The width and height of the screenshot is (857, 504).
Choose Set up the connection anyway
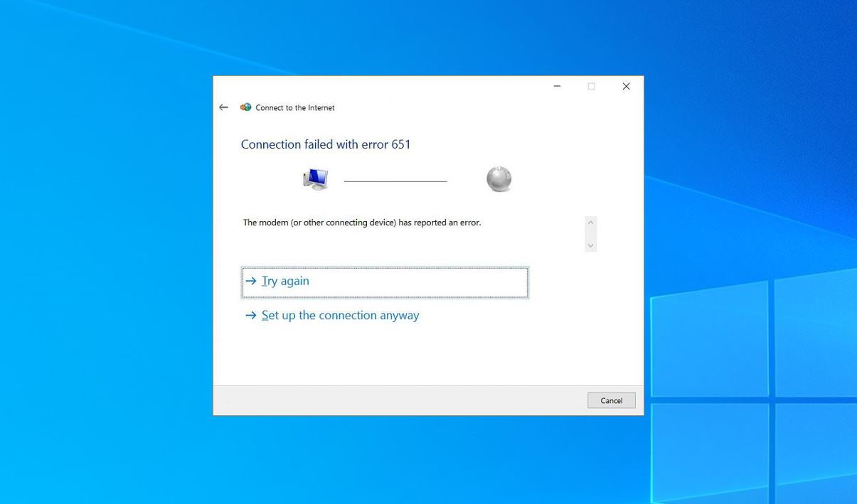pos(332,316)
